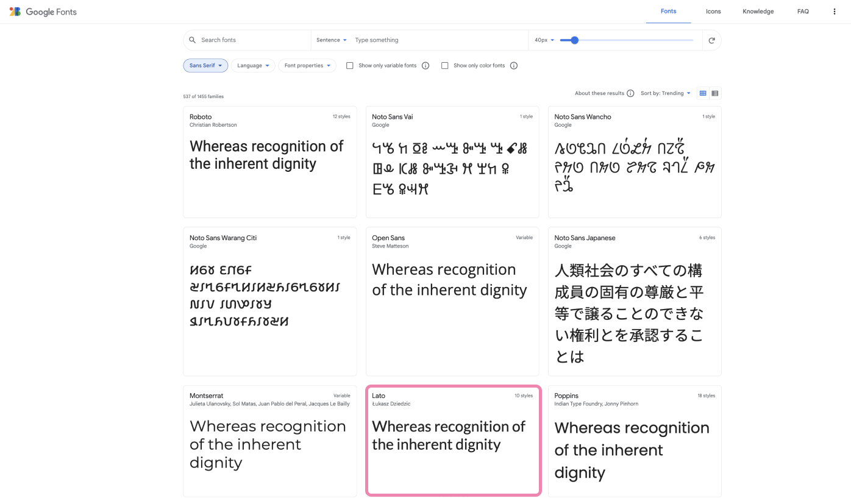Enable Show only variable fonts checkbox
851x504 pixels.
(x=350, y=66)
